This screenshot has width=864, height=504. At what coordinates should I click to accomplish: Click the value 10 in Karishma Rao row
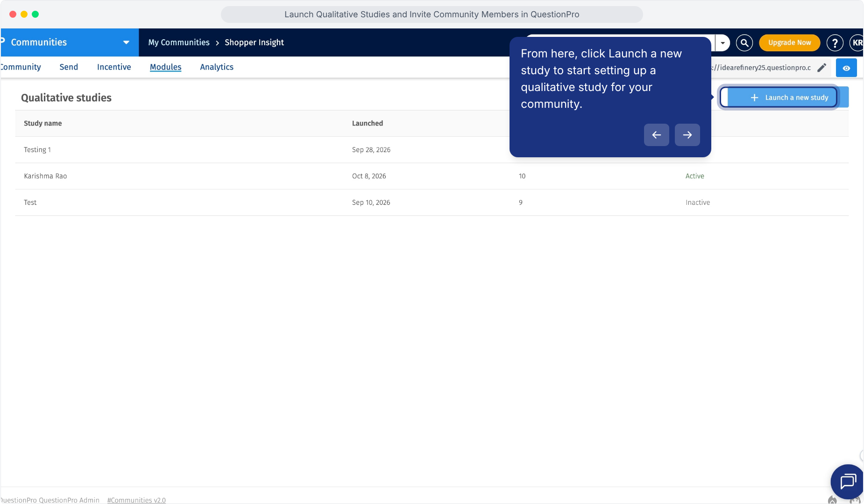pos(522,176)
